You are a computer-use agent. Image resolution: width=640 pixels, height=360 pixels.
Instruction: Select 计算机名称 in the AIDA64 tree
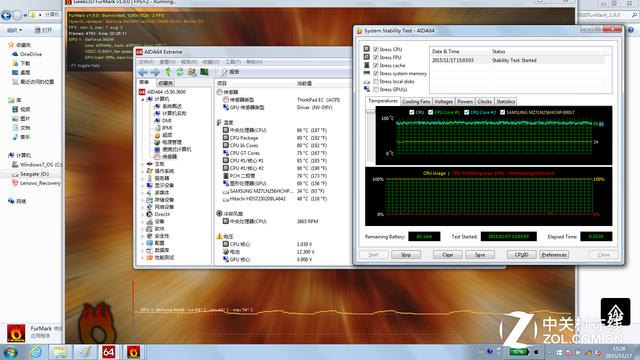point(174,113)
